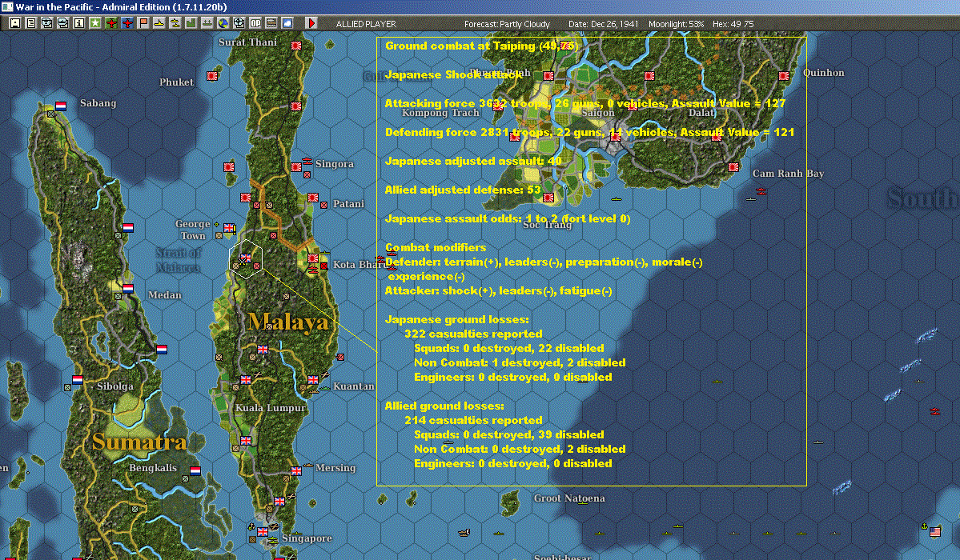
Task: Click the ALLIED PLAYER status label
Action: tap(366, 24)
